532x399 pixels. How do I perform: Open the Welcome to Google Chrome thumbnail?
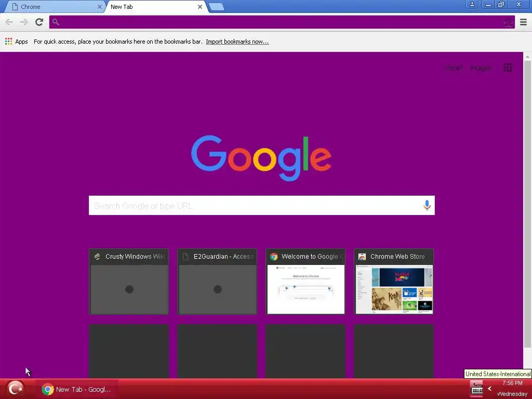pos(305,282)
